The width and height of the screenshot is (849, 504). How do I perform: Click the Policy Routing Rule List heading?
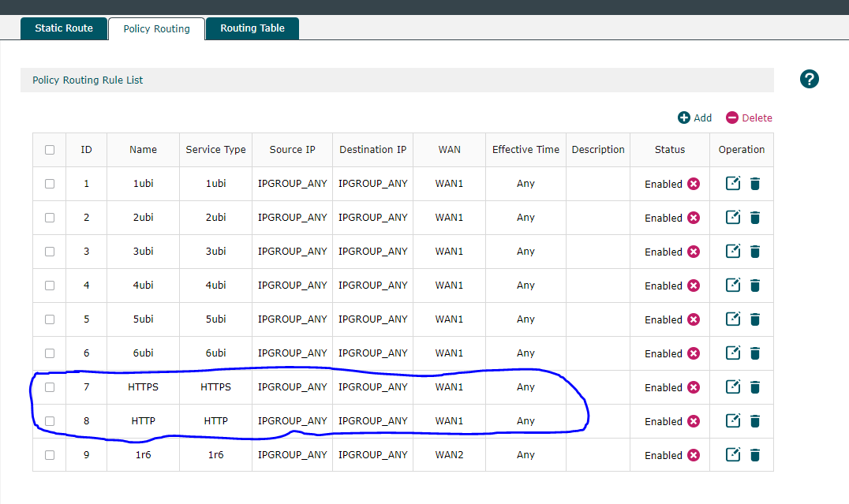pyautogui.click(x=88, y=80)
